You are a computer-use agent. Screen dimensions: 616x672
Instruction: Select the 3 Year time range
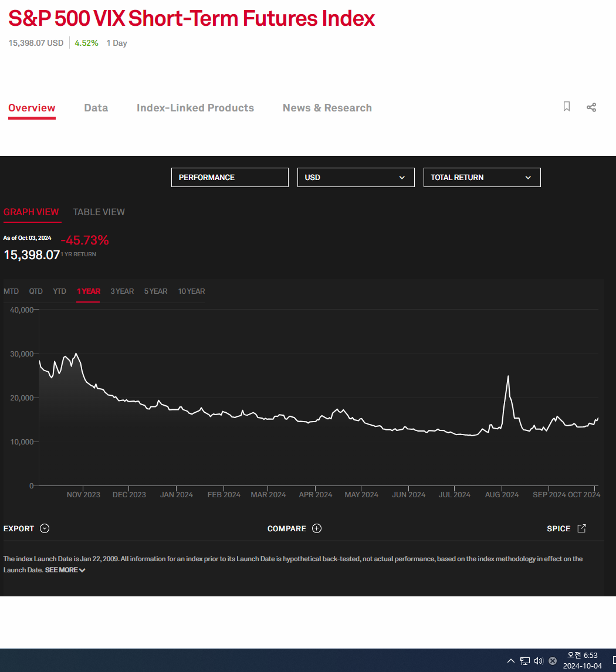[x=122, y=291]
